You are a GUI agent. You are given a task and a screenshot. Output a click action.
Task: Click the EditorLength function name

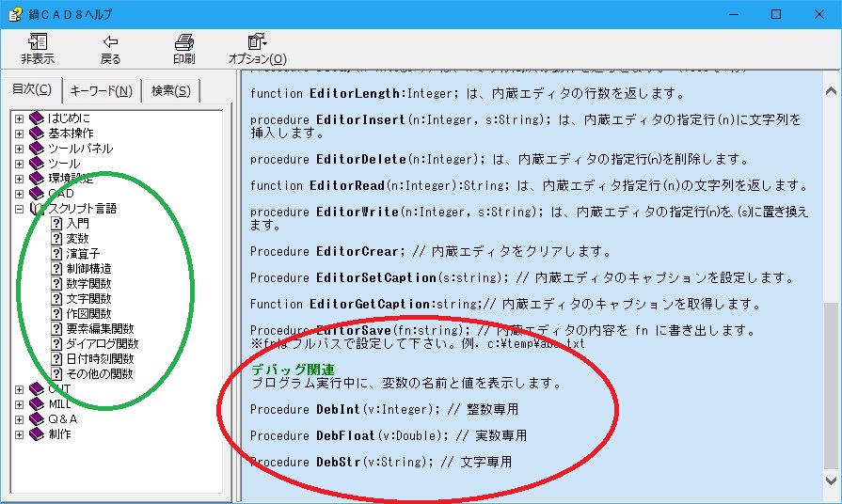tap(355, 93)
